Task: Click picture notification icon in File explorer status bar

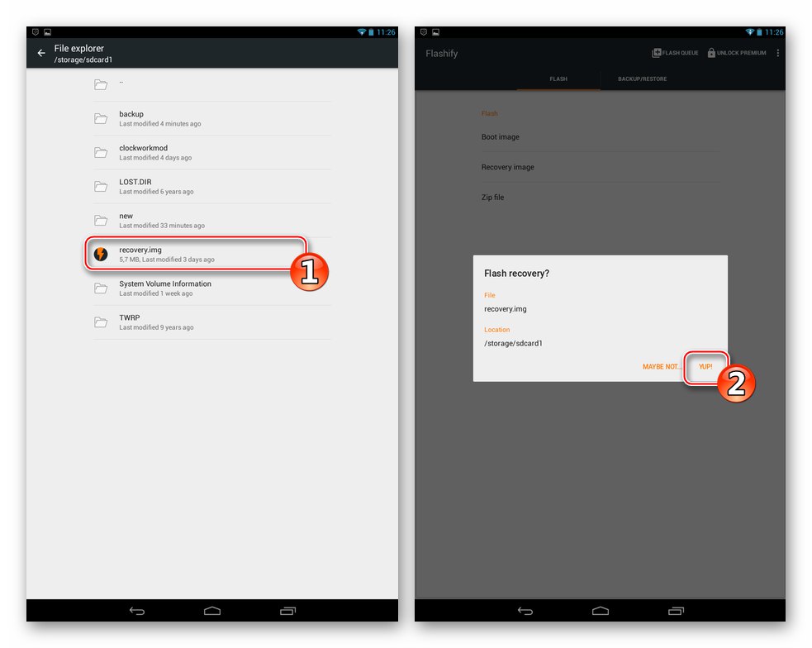Action: click(48, 32)
